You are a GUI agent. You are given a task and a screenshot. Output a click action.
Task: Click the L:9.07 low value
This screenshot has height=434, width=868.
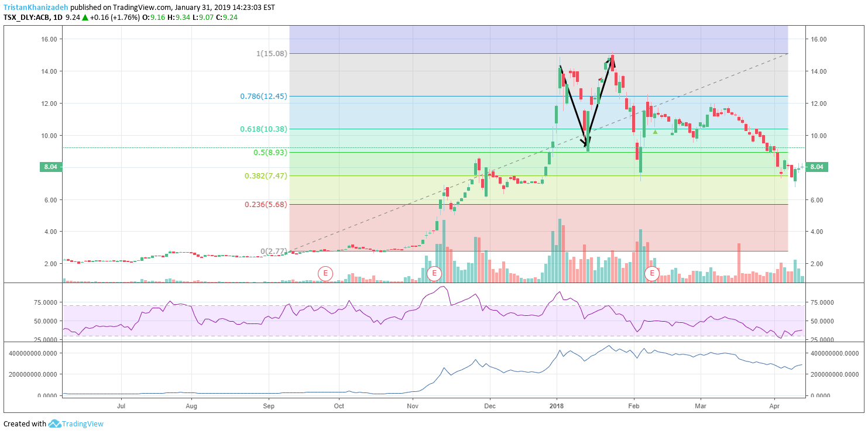[x=202, y=18]
